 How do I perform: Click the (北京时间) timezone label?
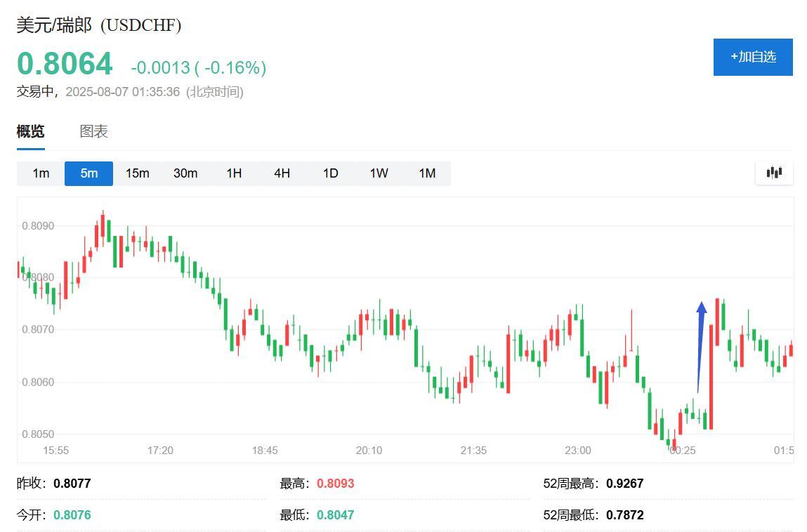[x=215, y=92]
